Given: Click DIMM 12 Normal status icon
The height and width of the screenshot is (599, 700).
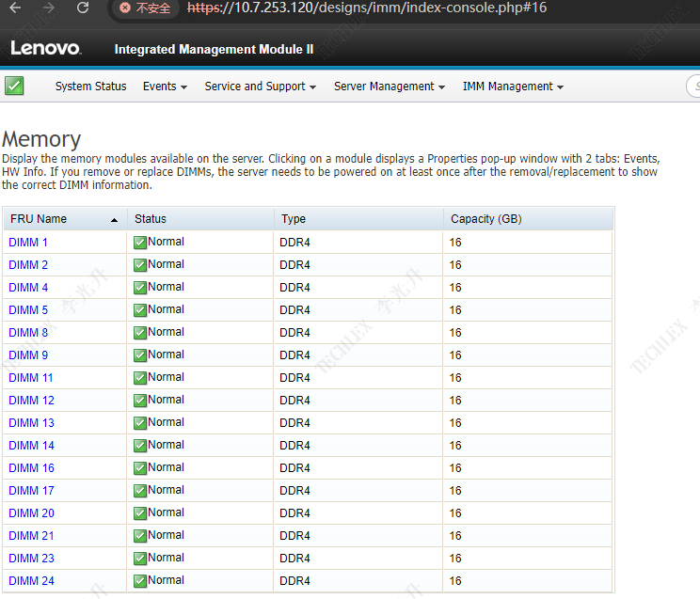Looking at the screenshot, I should [140, 401].
